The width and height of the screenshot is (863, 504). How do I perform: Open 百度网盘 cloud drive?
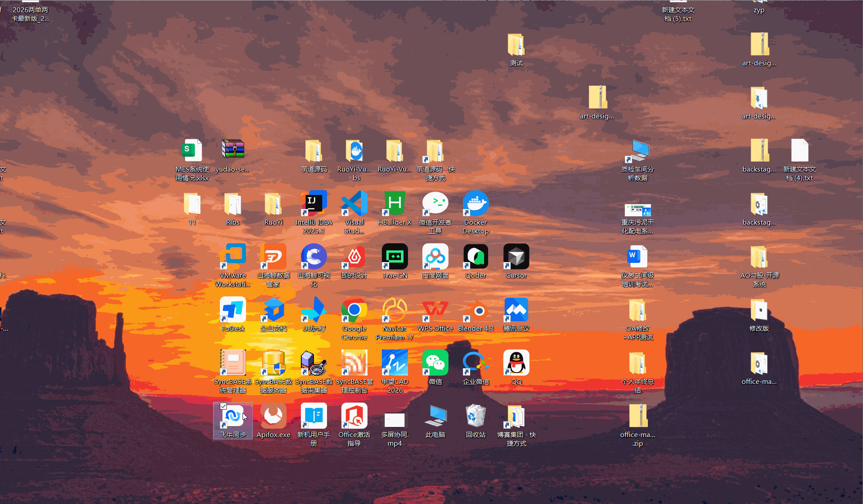[x=435, y=256]
